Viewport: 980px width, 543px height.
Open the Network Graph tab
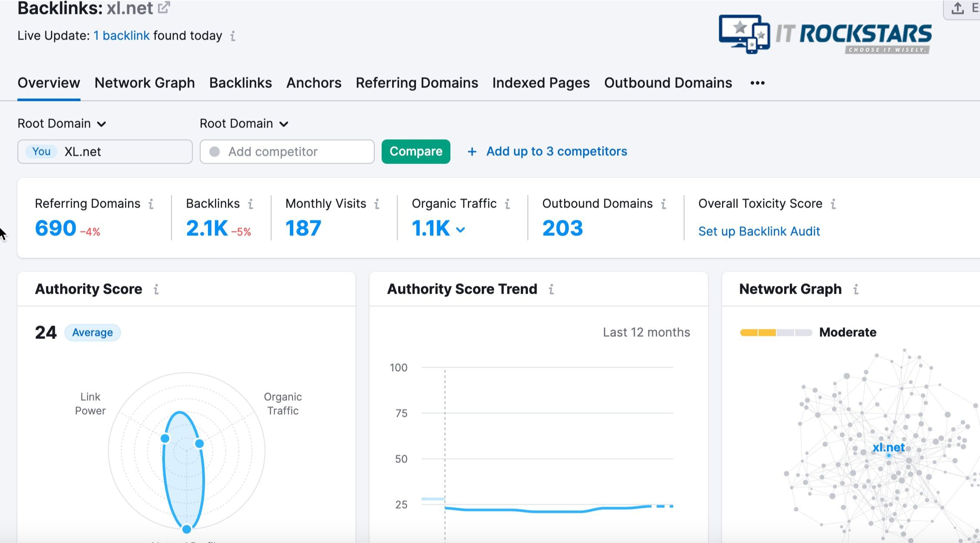click(x=144, y=83)
